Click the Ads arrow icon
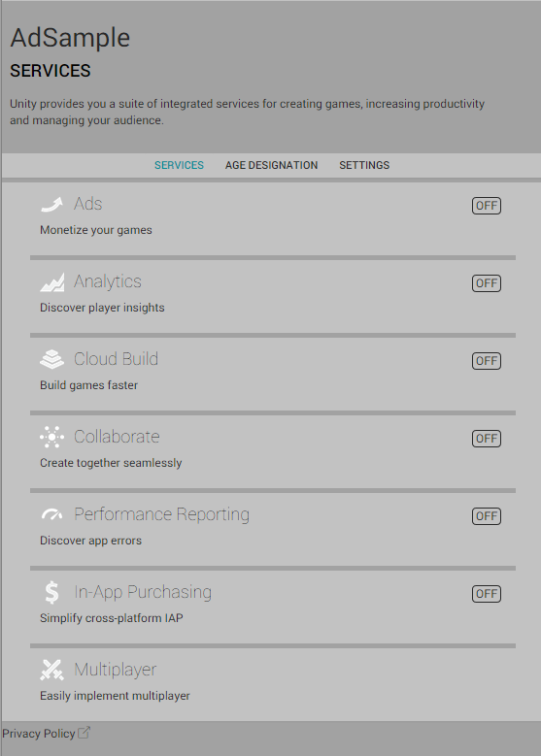Screen dimensions: 541x756 51,205
